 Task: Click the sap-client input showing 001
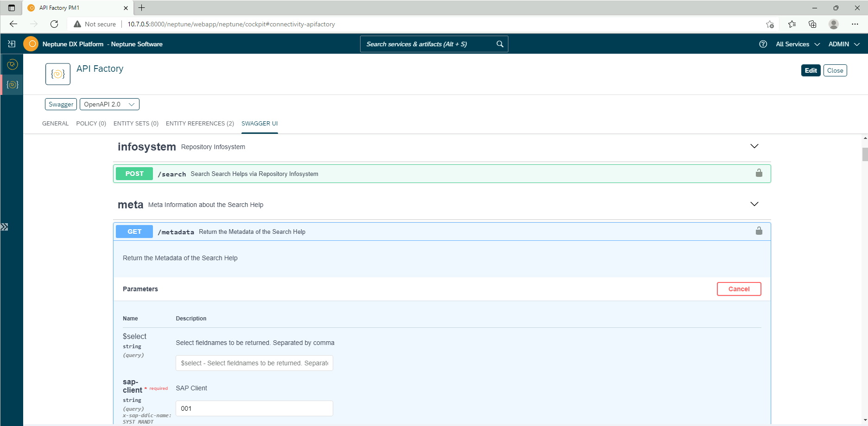(254, 408)
